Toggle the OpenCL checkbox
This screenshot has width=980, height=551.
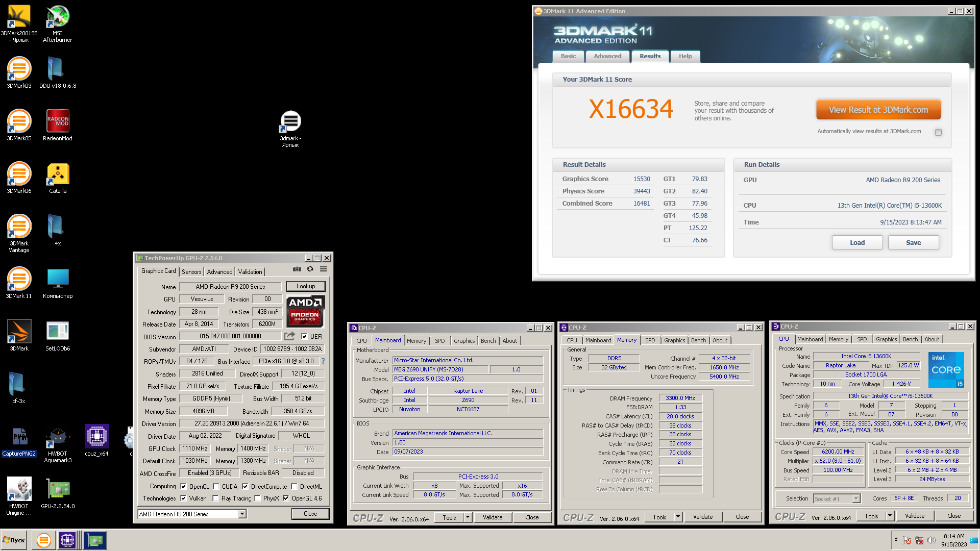click(x=183, y=486)
